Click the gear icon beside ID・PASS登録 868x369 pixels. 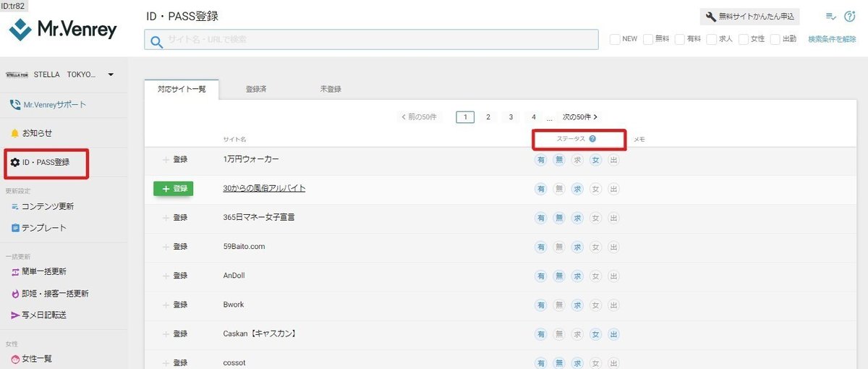coord(15,162)
